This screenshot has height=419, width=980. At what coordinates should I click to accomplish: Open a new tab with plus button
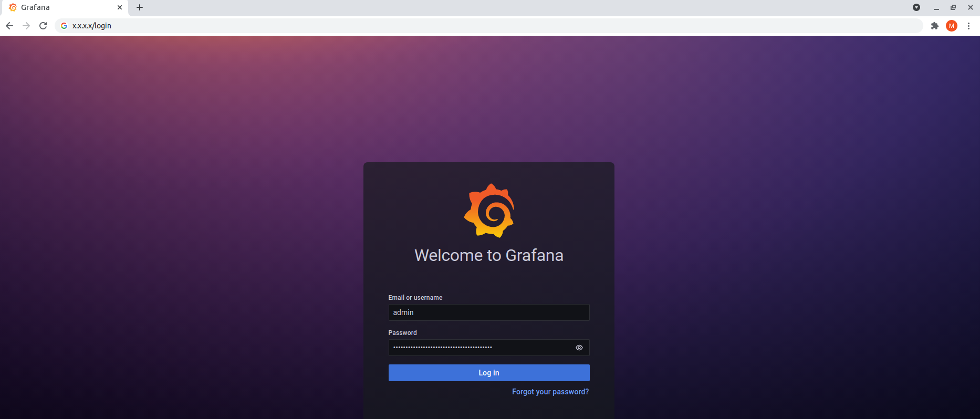[140, 7]
